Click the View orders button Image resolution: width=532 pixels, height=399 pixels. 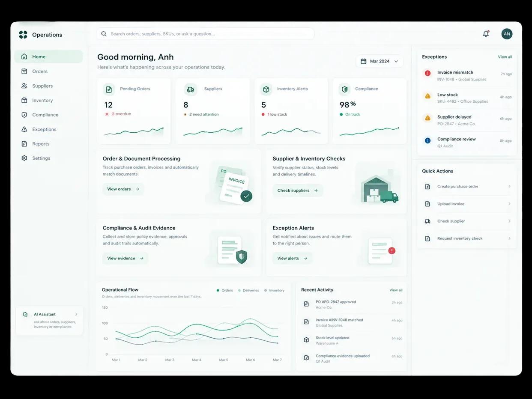click(x=123, y=189)
